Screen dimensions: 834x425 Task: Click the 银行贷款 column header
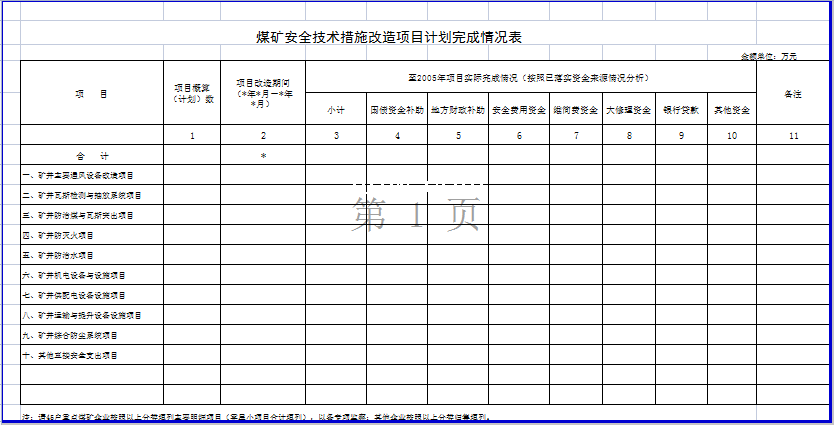click(681, 109)
